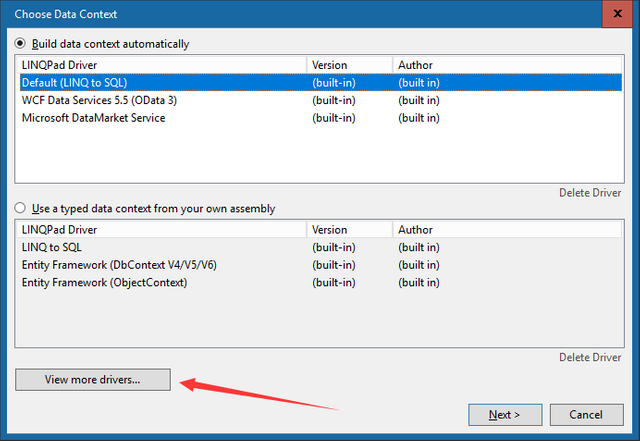Click (built-in) version of Entity Framework (ObjectContext) row
640x441 pixels.
coord(334,282)
